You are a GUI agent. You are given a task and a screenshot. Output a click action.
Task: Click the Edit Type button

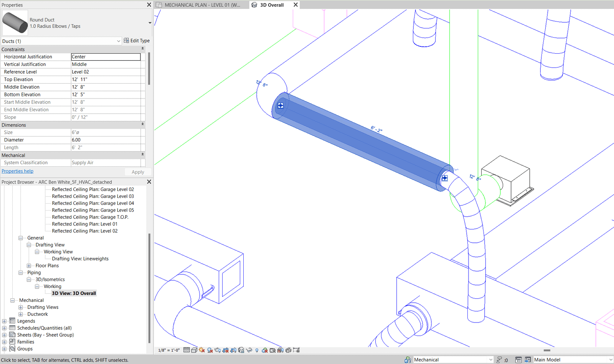point(137,40)
